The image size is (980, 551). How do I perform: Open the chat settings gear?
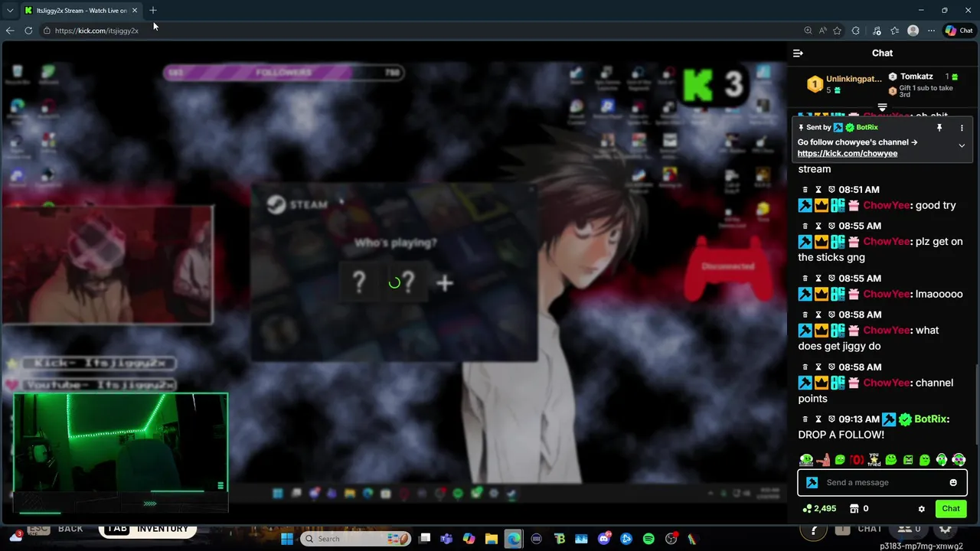tap(921, 509)
